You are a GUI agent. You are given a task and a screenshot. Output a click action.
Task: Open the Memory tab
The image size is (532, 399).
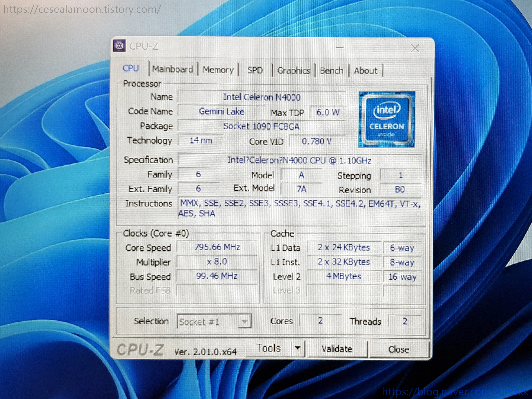coord(218,70)
